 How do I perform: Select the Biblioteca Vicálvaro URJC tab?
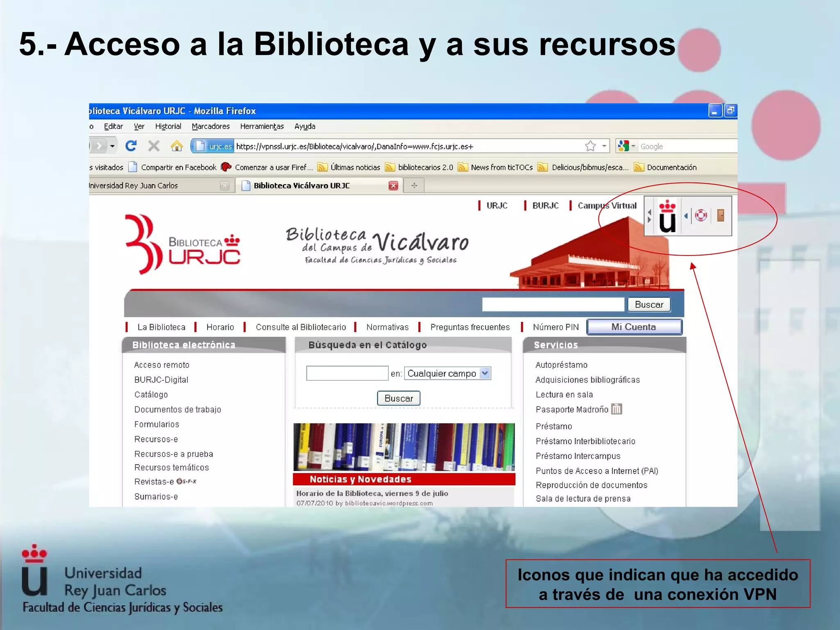[320, 186]
